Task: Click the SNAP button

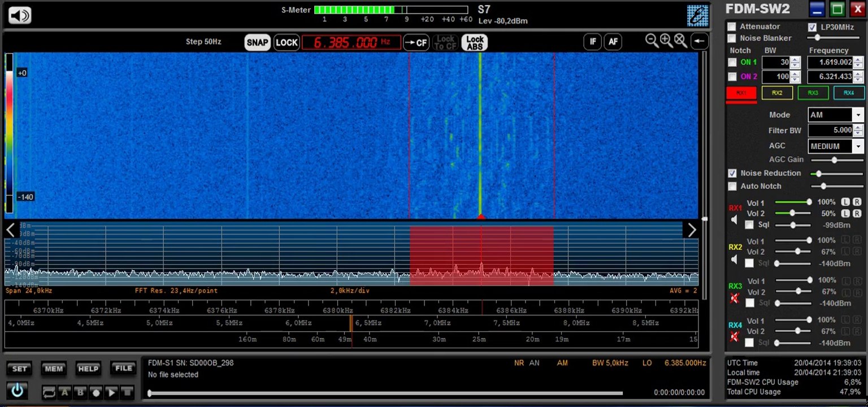Action: 257,42
